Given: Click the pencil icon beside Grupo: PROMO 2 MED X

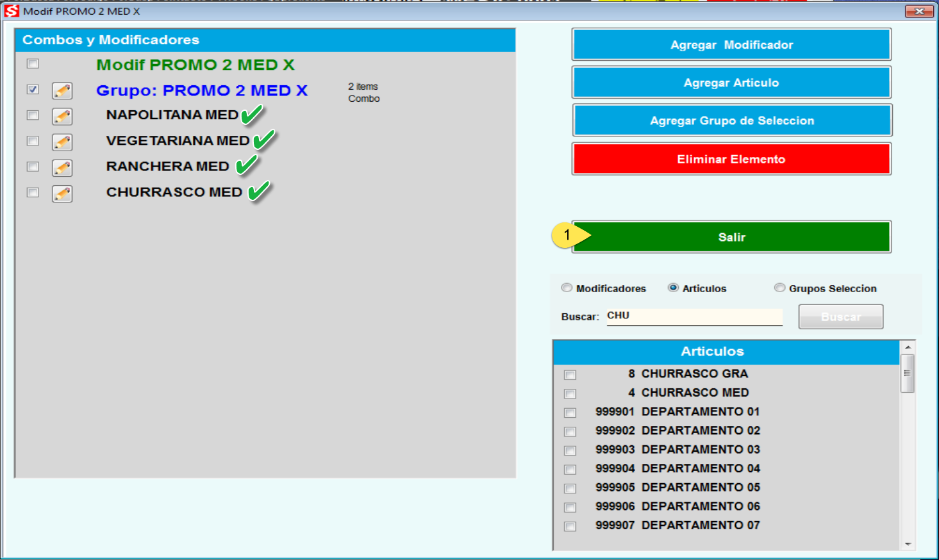Looking at the screenshot, I should 62,90.
